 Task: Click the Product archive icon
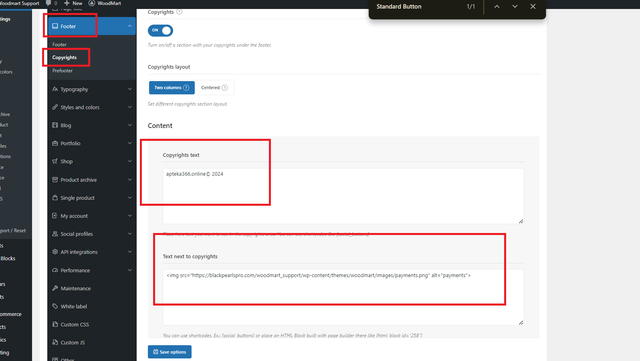(55, 180)
